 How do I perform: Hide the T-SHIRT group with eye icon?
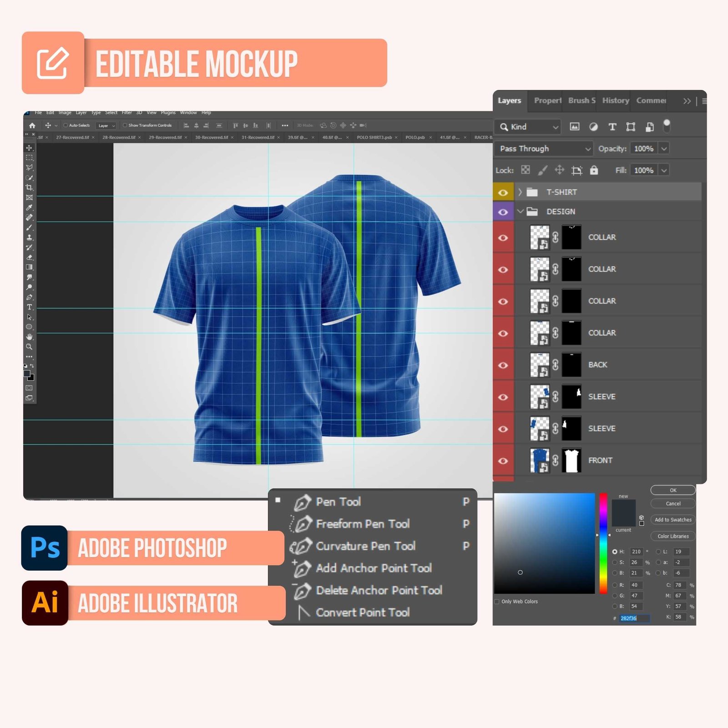coord(503,192)
